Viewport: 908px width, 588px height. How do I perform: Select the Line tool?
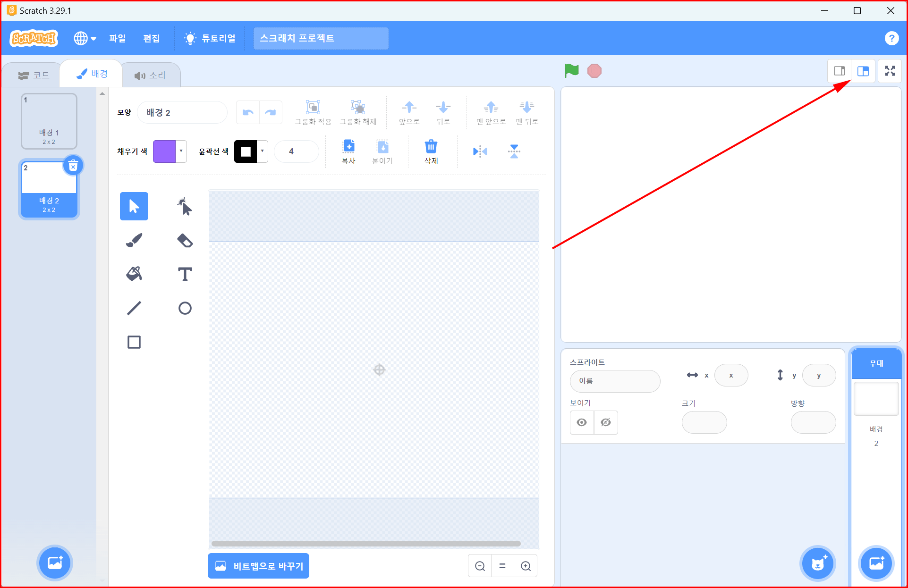(x=134, y=308)
